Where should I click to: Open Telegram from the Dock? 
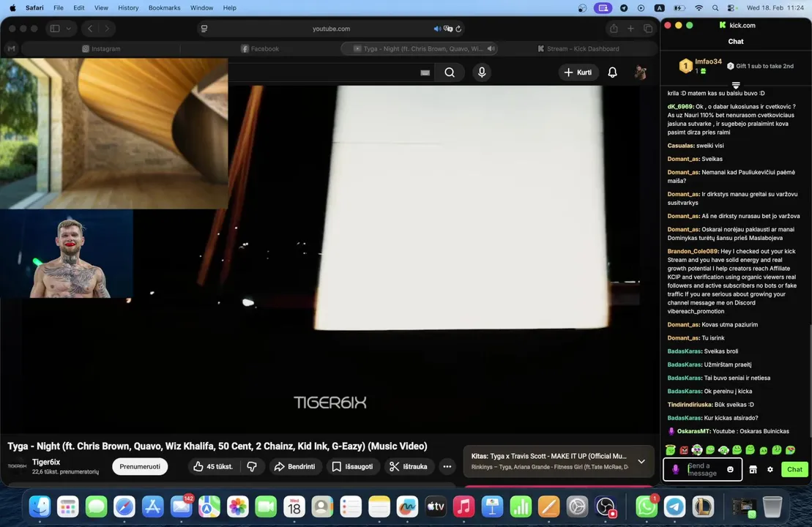click(675, 507)
